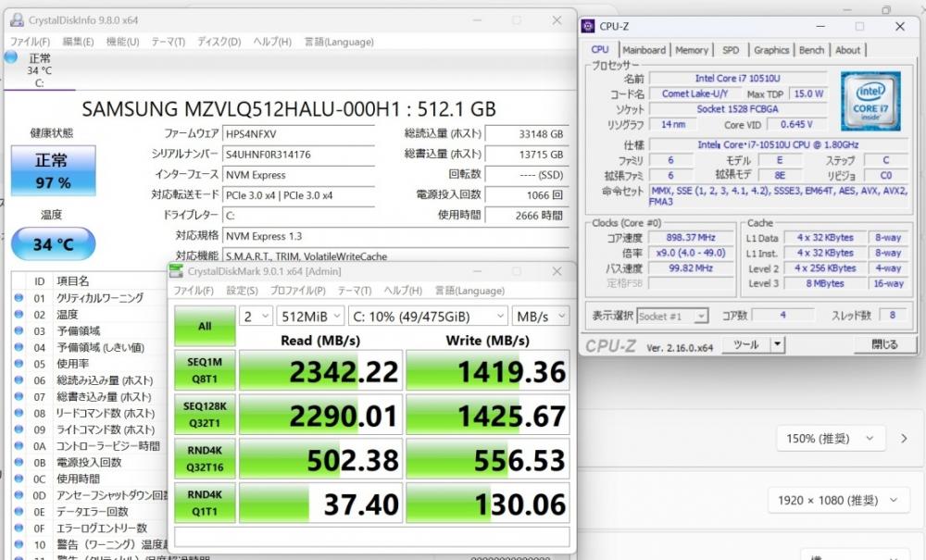926x560 pixels.
Task: Click the 34 °C temperature indicator
Action: (53, 243)
